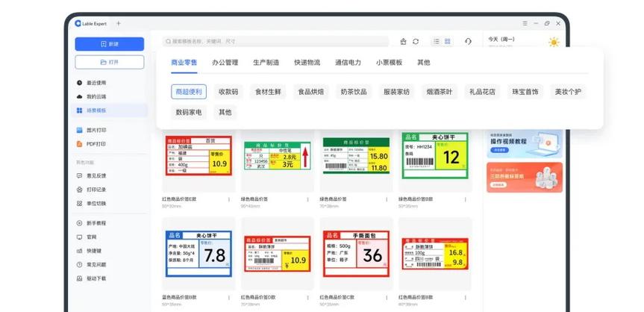
Task: Choose the 食材生鲜 subcategory
Action: click(x=268, y=92)
